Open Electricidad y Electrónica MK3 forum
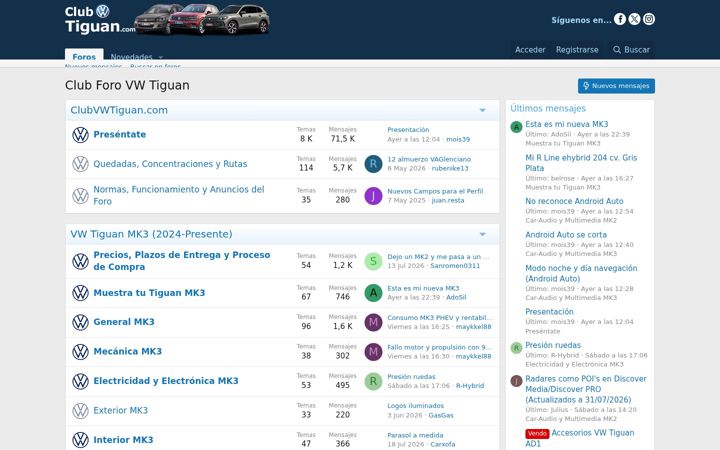The height and width of the screenshot is (450, 720). [166, 381]
